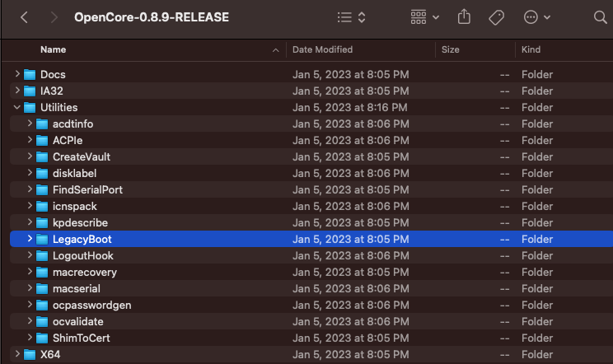Image resolution: width=613 pixels, height=364 pixels.
Task: Select the icnspack folder icon
Action: pyautogui.click(x=42, y=206)
